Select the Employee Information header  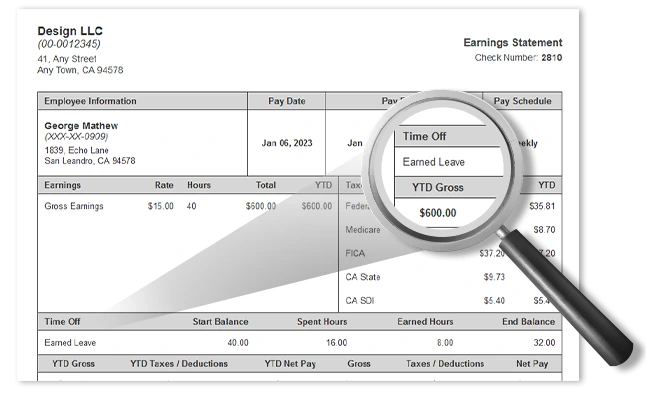coord(90,101)
